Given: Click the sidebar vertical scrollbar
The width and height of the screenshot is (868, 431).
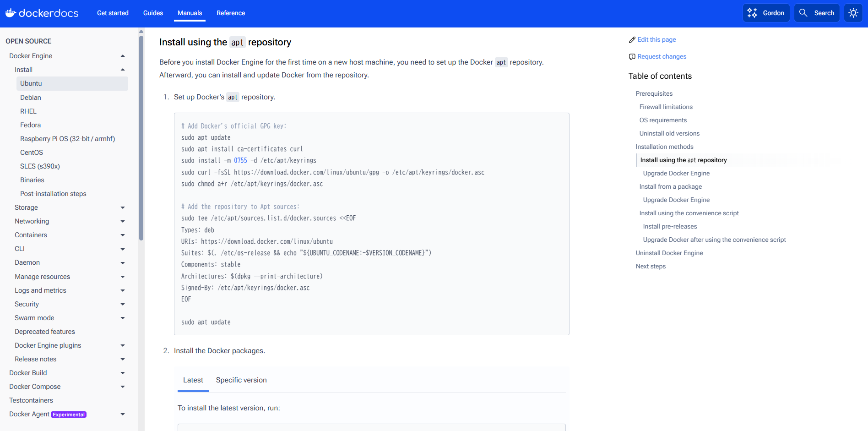Looking at the screenshot, I should (141, 137).
